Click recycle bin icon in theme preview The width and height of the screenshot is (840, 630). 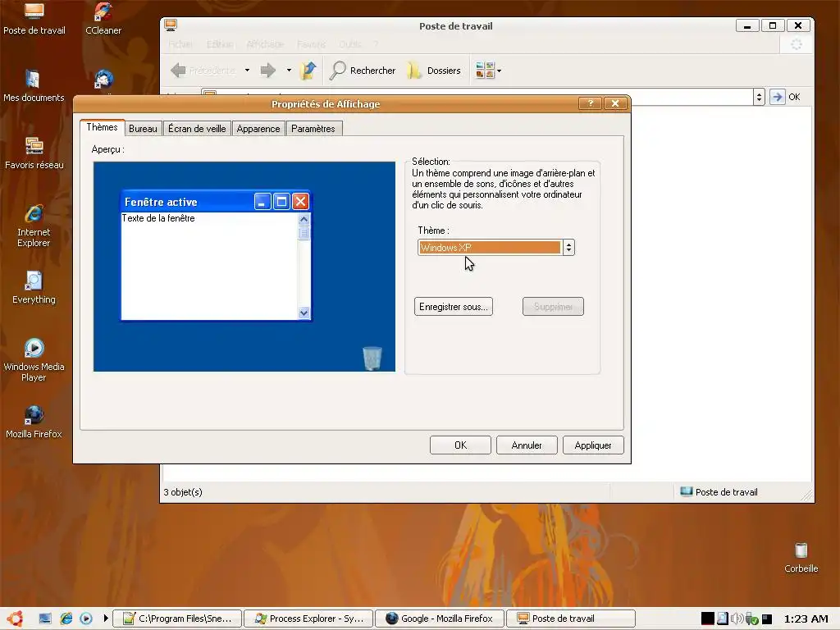[372, 358]
